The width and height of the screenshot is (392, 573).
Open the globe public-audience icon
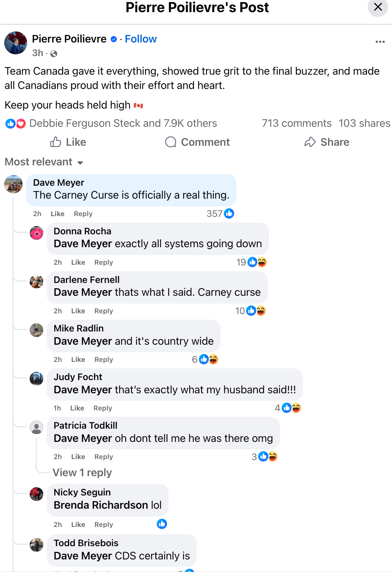54,54
